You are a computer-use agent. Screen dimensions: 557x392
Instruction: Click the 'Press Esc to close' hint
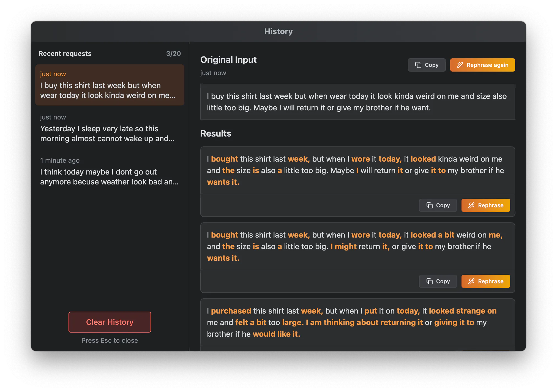[110, 341]
